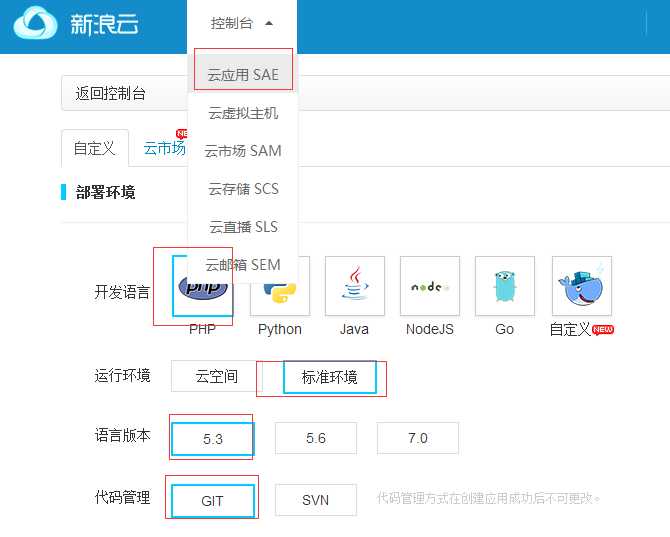Click the NodeJS label text
The width and height of the screenshot is (670, 537).
point(430,329)
